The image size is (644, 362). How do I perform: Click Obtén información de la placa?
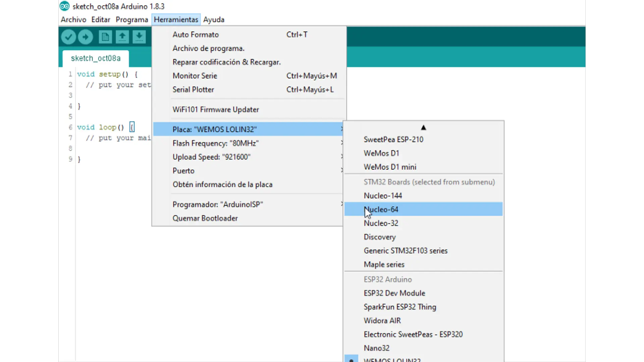tap(248, 184)
